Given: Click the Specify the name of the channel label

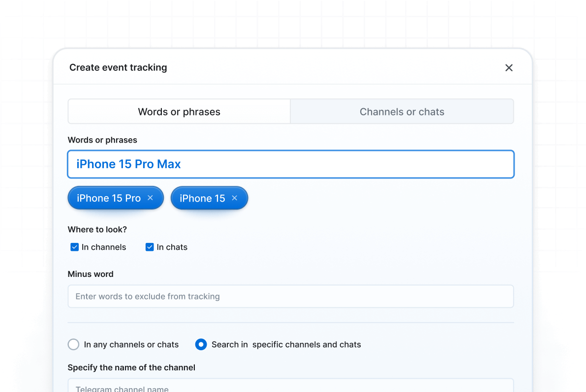Looking at the screenshot, I should [x=131, y=367].
